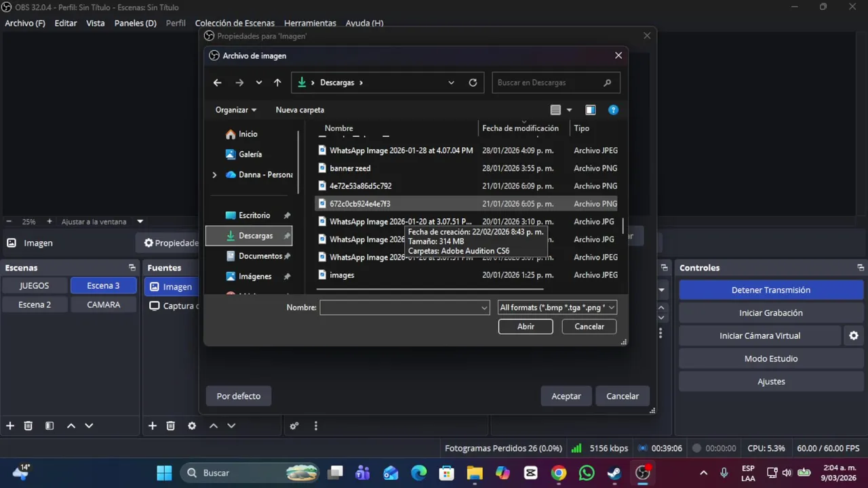Screen dimensions: 868x488
Task: Open file dialog help (question mark)
Action: [x=613, y=110]
